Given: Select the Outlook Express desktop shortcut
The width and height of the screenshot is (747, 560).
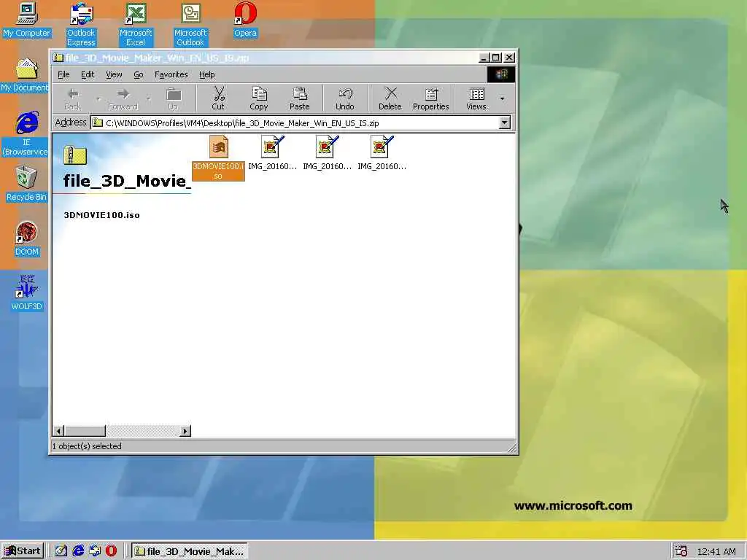Looking at the screenshot, I should click(81, 24).
